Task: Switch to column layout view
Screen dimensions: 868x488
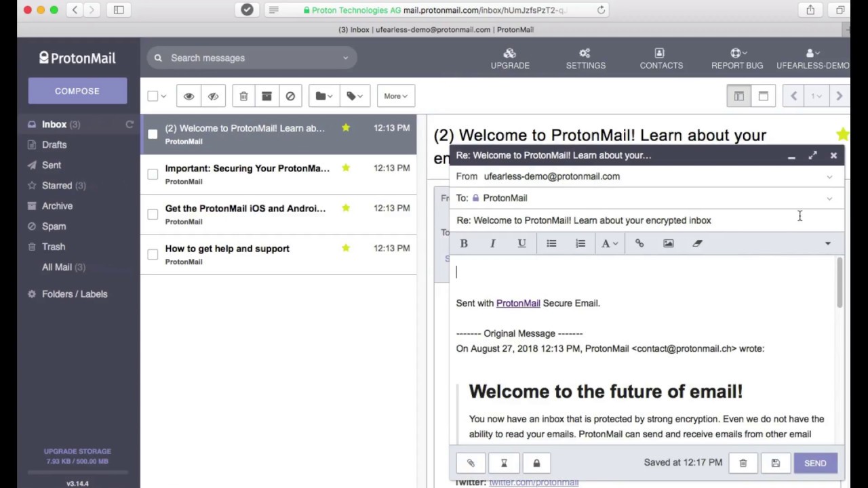Action: (x=739, y=96)
